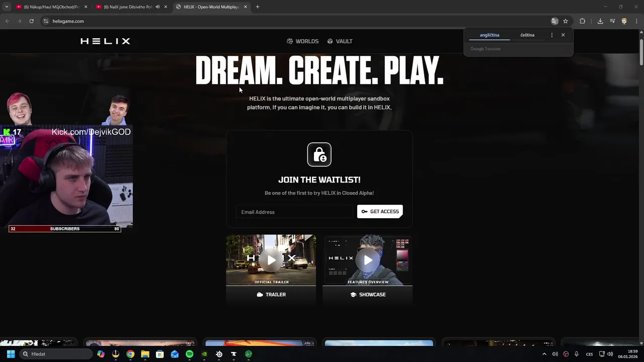Viewport: 644px width, 362px height.
Task: Open Copilot from the taskbar
Action: pos(101,354)
